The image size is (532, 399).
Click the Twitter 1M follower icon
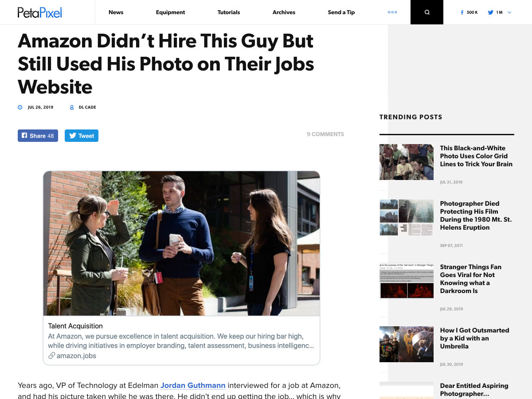click(490, 12)
